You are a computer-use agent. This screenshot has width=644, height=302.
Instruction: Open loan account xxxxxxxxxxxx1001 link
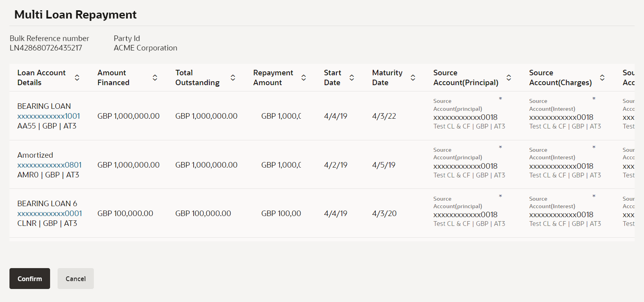(49, 116)
